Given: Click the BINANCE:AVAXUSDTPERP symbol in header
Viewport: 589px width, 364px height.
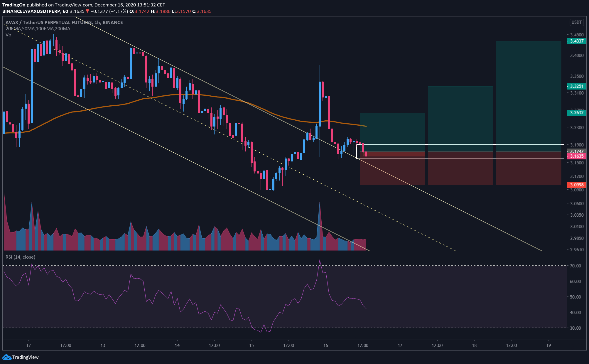Looking at the screenshot, I should 31,11.
